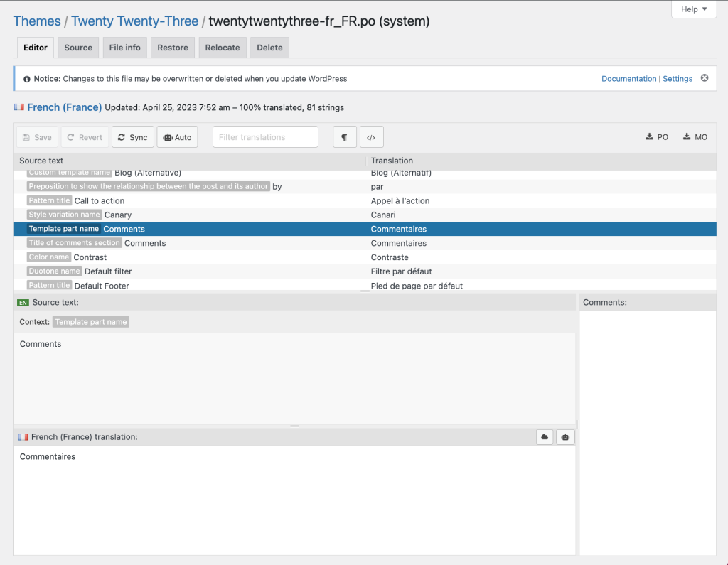This screenshot has width=728, height=565.
Task: Select the 'Call to action' row
Action: click(x=365, y=200)
